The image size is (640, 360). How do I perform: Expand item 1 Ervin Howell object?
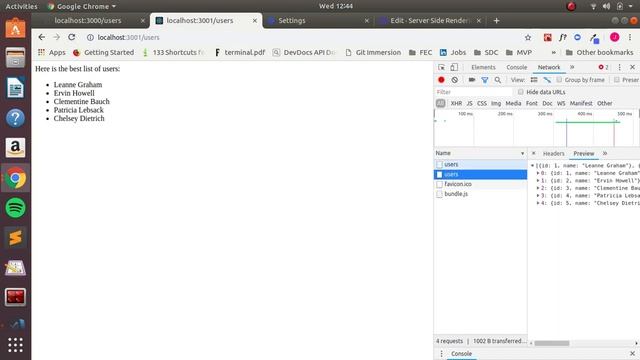pyautogui.click(x=538, y=180)
